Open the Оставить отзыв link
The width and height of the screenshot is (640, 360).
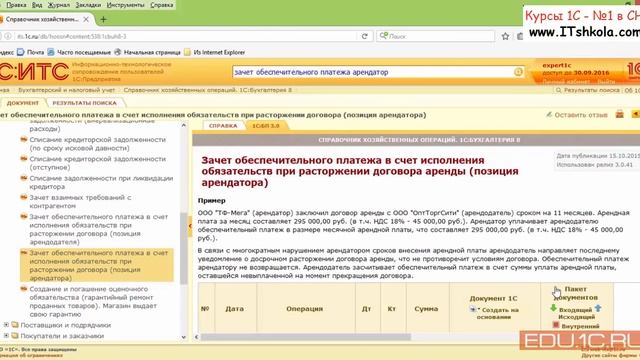point(581,115)
